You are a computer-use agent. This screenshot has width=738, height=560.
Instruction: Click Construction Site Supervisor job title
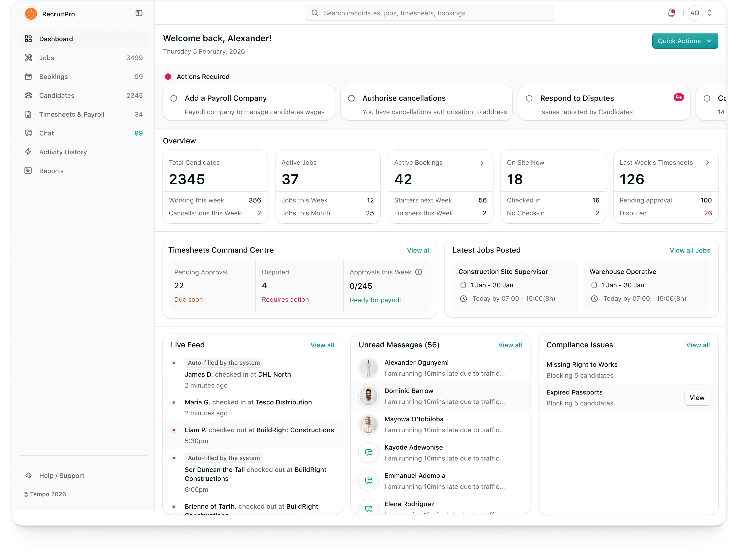(503, 271)
